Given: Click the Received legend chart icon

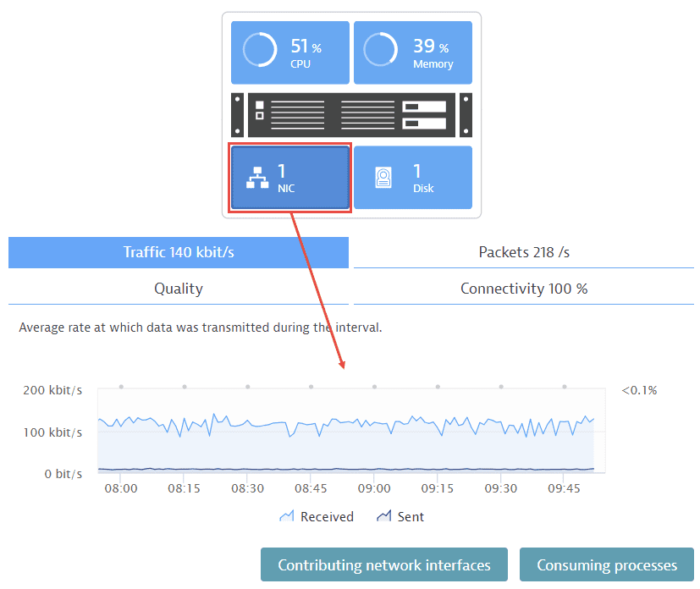Looking at the screenshot, I should tap(287, 516).
